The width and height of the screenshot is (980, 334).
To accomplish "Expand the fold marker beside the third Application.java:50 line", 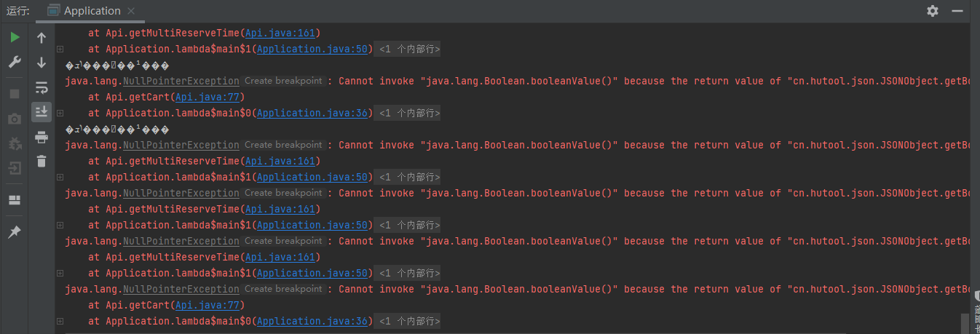I will click(60, 225).
